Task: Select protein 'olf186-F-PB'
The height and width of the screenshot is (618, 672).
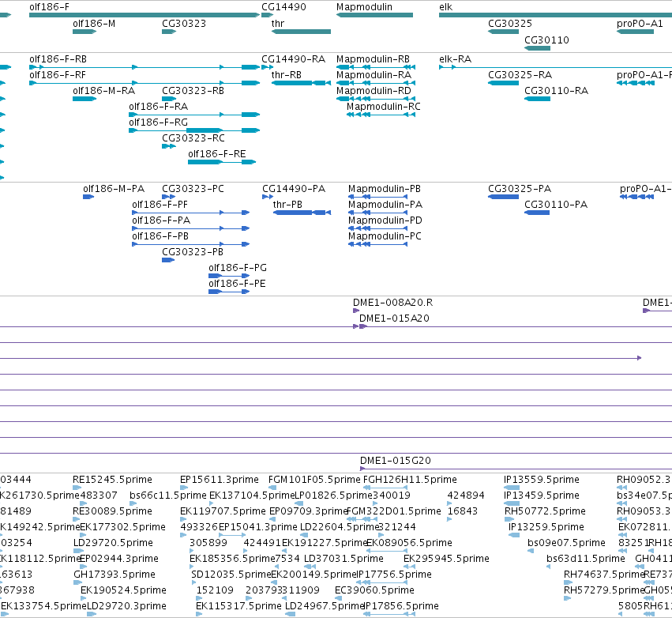Action: (160, 237)
